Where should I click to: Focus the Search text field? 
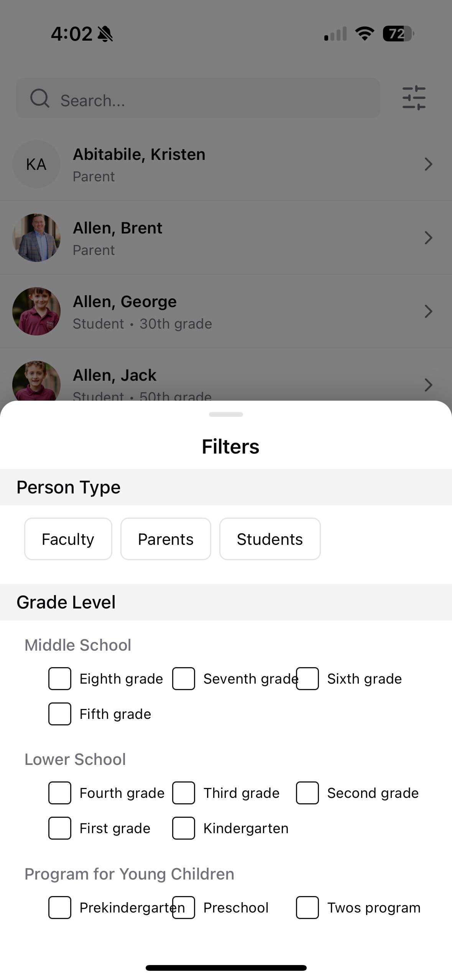[x=215, y=100]
